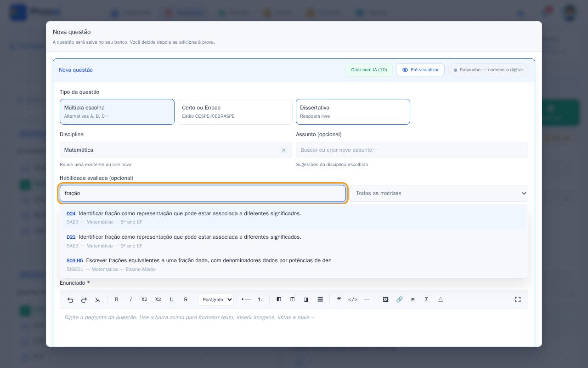
Task: Insert a code block
Action: (x=353, y=299)
